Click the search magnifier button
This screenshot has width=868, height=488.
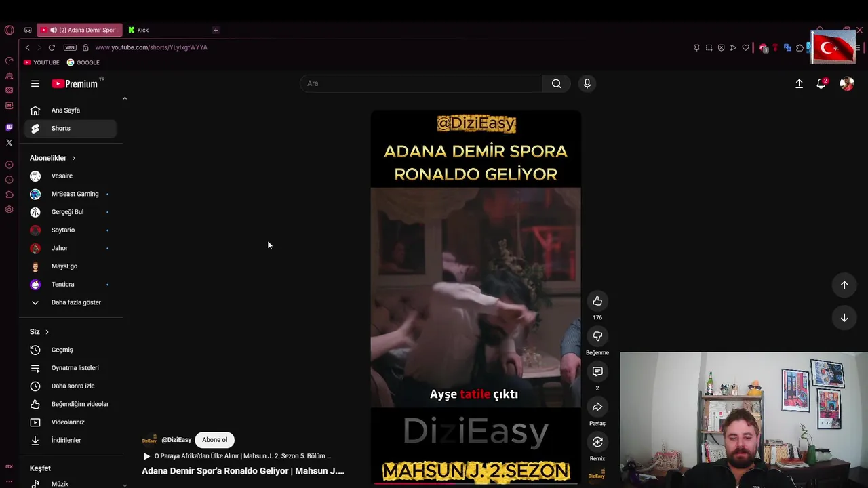click(x=556, y=83)
